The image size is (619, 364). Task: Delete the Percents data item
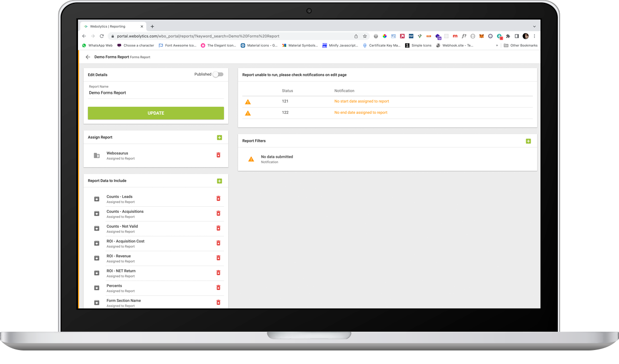(218, 287)
